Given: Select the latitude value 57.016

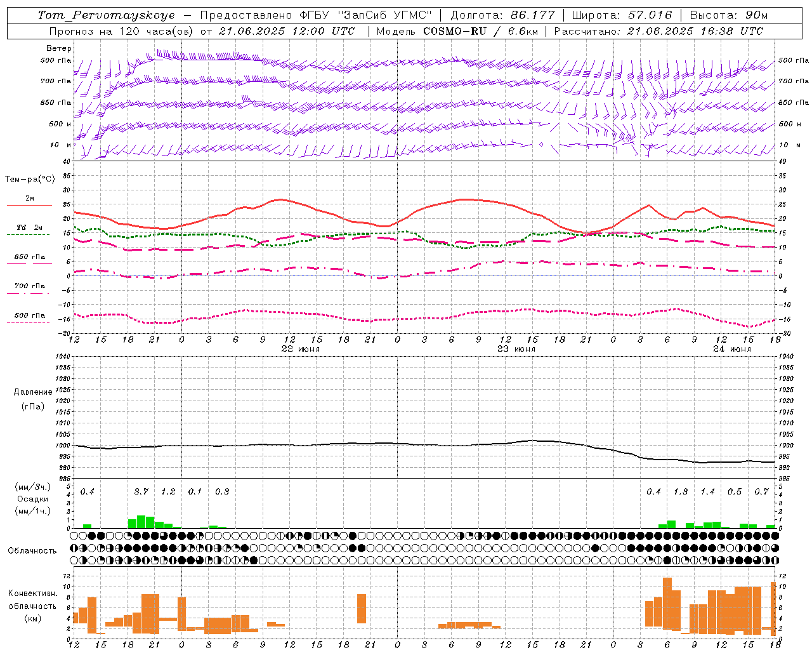Looking at the screenshot, I should [x=650, y=15].
